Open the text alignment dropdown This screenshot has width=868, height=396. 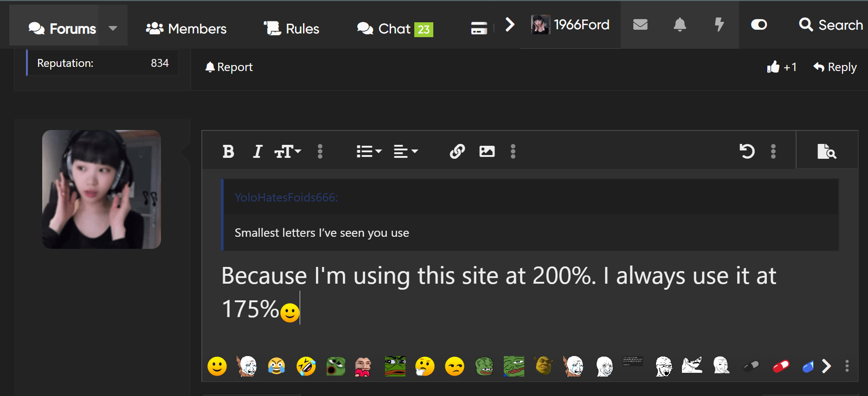tap(406, 151)
